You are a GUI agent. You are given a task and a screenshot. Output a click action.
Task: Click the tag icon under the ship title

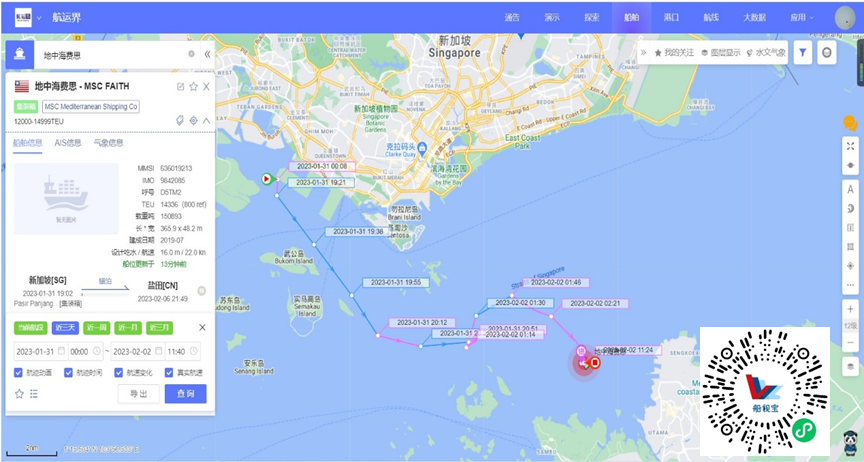coord(180,121)
